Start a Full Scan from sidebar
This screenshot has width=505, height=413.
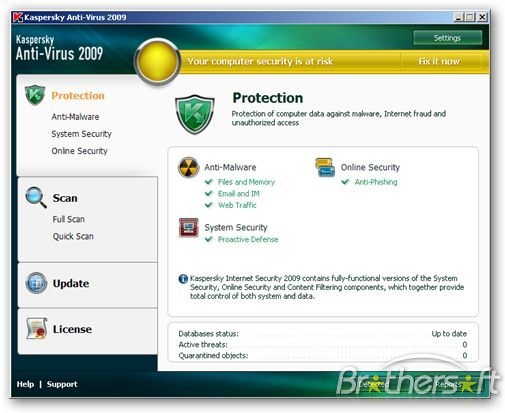click(69, 219)
